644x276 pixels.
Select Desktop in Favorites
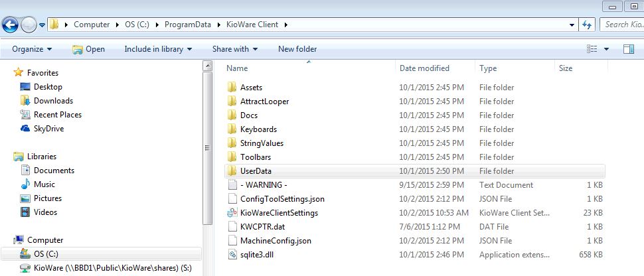coord(48,87)
